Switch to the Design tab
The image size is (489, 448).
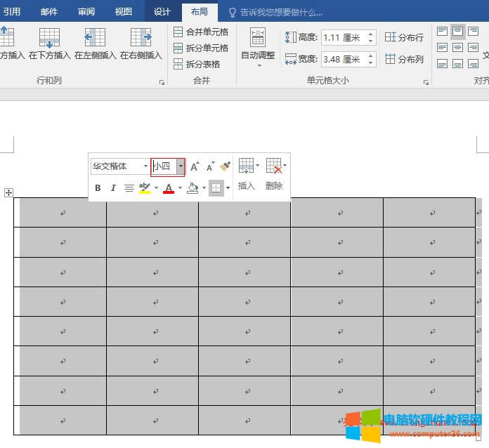[x=162, y=12]
